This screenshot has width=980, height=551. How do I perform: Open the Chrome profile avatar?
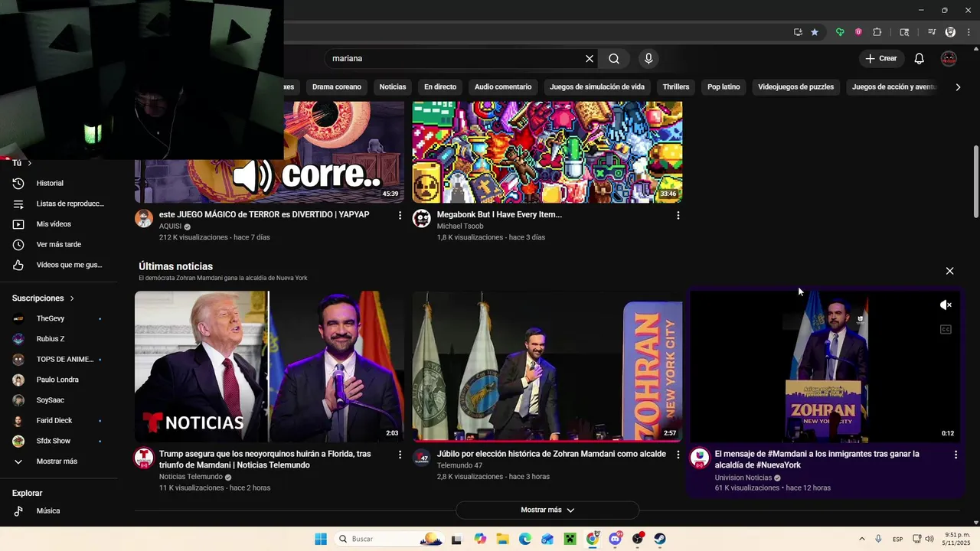950,32
